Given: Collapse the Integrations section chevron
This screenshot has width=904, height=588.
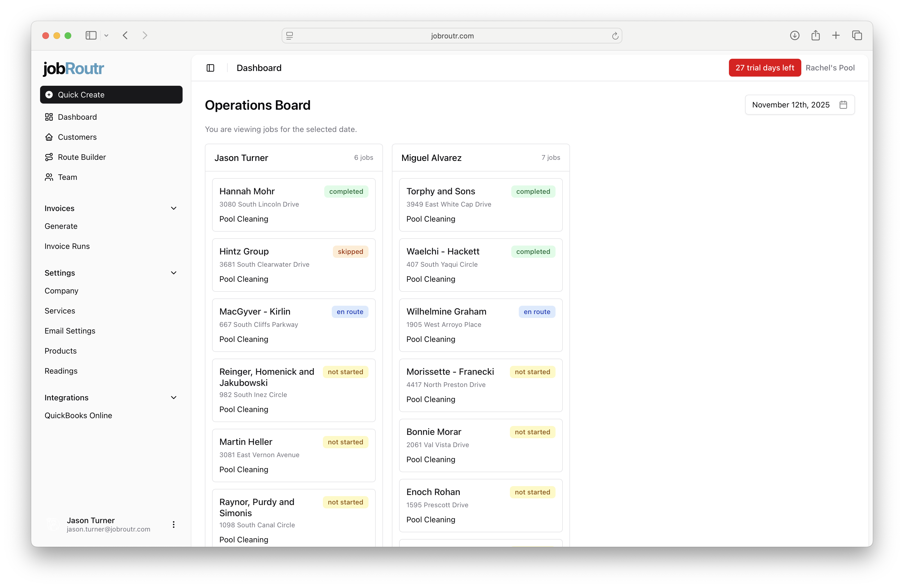Looking at the screenshot, I should click(x=174, y=398).
